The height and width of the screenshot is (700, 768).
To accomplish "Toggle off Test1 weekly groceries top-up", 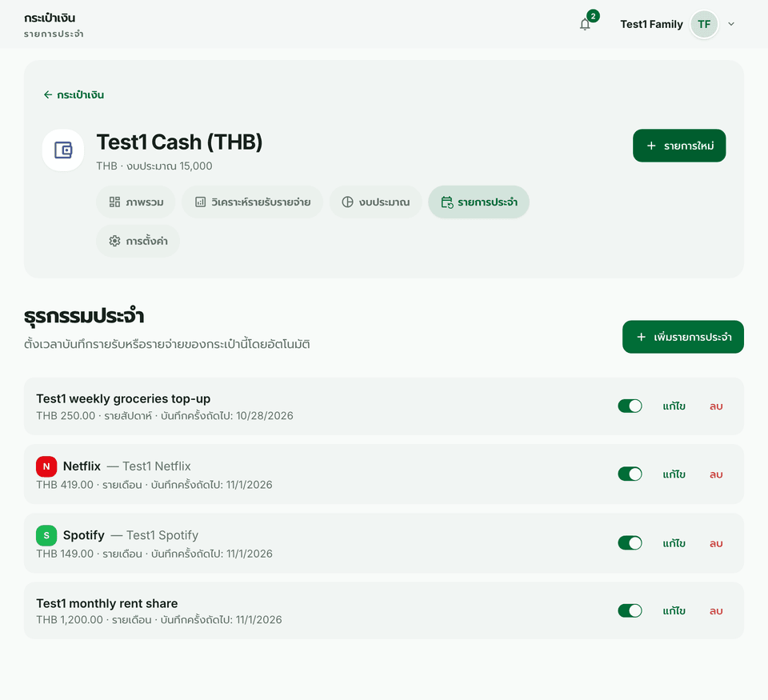I will pyautogui.click(x=630, y=406).
